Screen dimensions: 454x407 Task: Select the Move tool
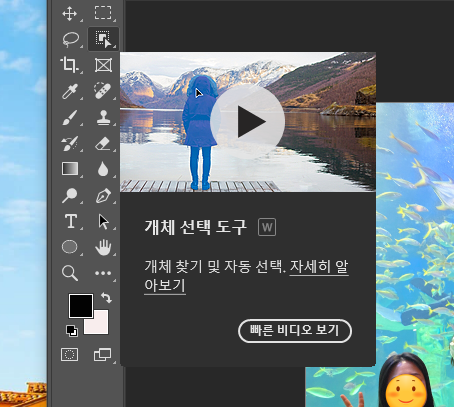click(70, 13)
